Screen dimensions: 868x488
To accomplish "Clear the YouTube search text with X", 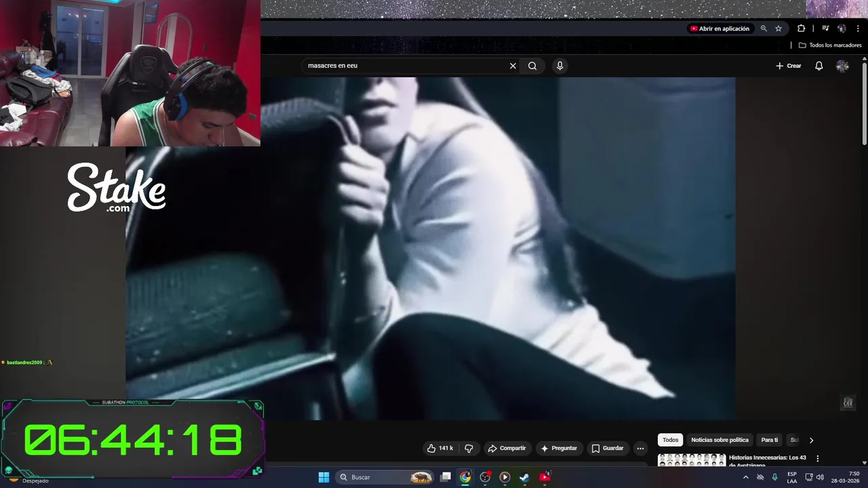I will (x=513, y=66).
